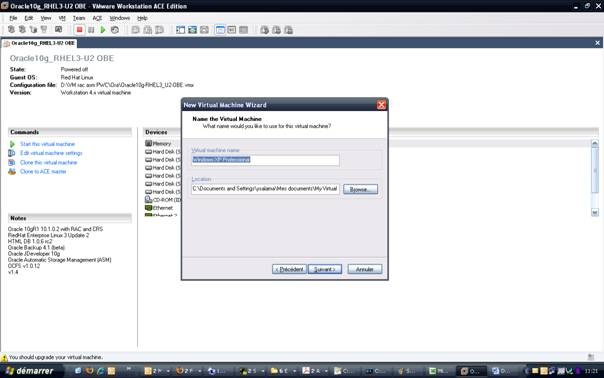The height and width of the screenshot is (378, 604).
Task: Click the CD-ROM device icon
Action: (148, 200)
